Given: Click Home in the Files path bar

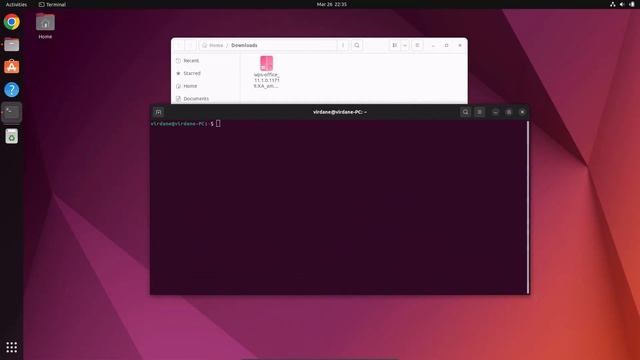Looking at the screenshot, I should [213, 45].
